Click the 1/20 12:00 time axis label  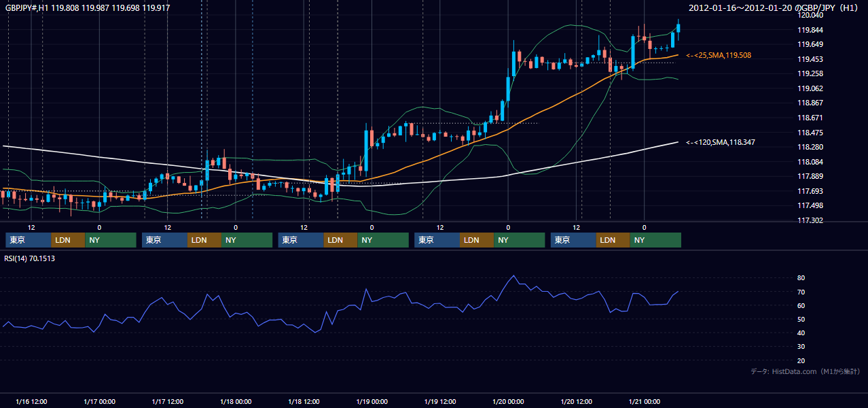(x=576, y=402)
